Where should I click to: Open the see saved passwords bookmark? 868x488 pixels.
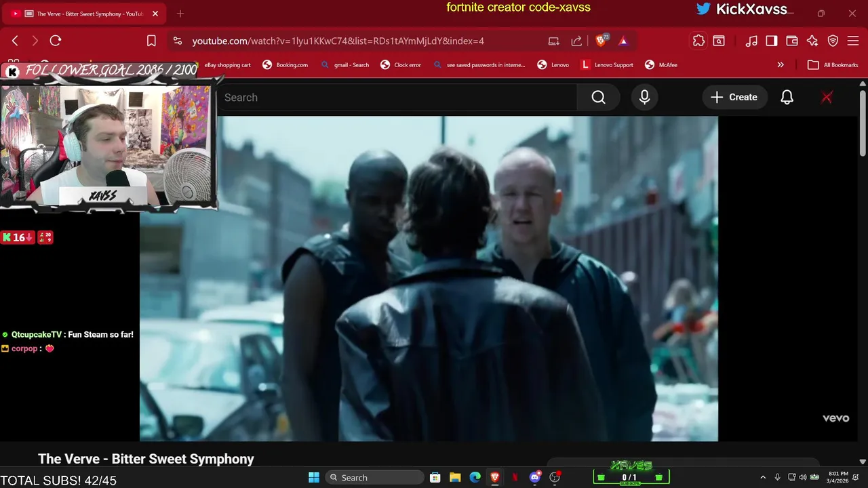[x=479, y=65]
